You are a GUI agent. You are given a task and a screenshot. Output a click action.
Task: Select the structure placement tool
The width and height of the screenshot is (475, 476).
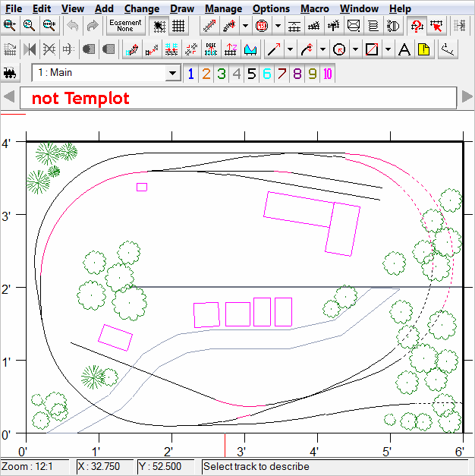tap(354, 26)
